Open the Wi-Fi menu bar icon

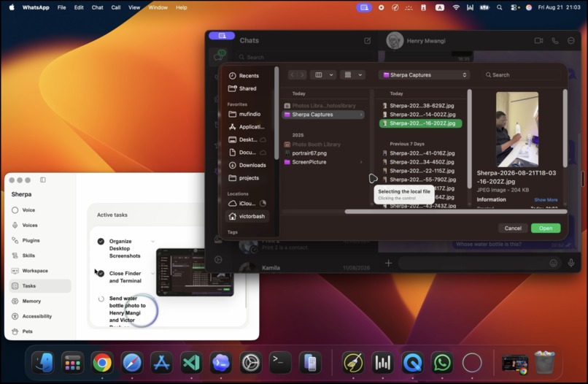456,7
